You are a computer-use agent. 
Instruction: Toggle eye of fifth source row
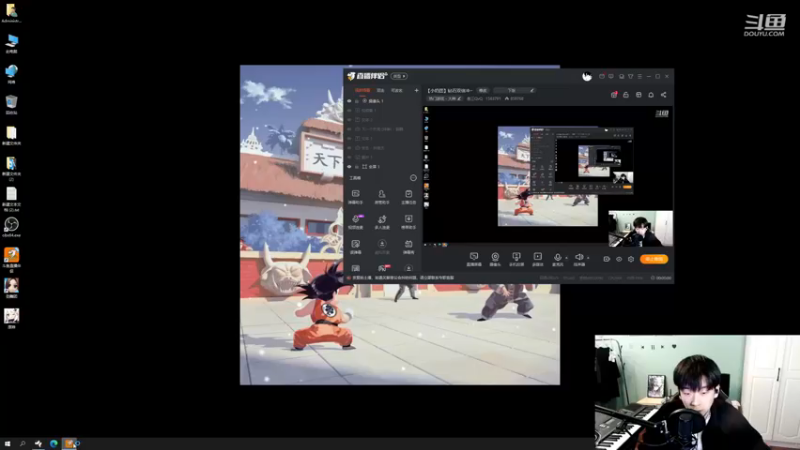tap(349, 138)
